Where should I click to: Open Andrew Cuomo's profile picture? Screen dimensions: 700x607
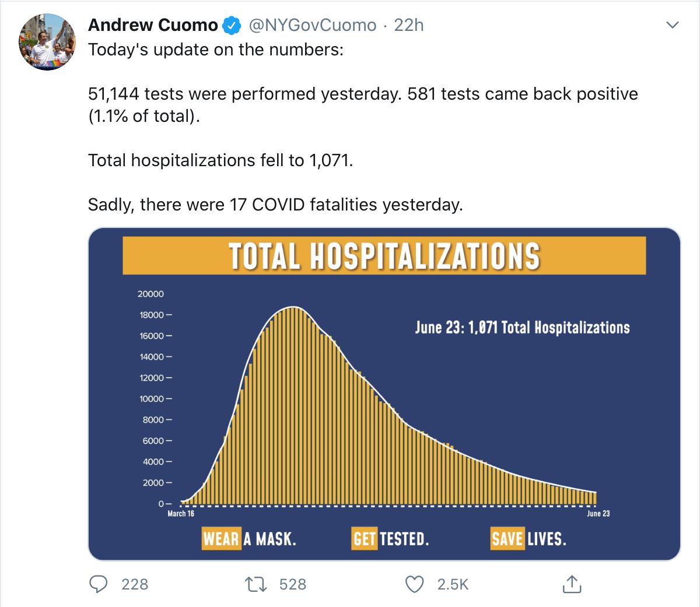48,43
